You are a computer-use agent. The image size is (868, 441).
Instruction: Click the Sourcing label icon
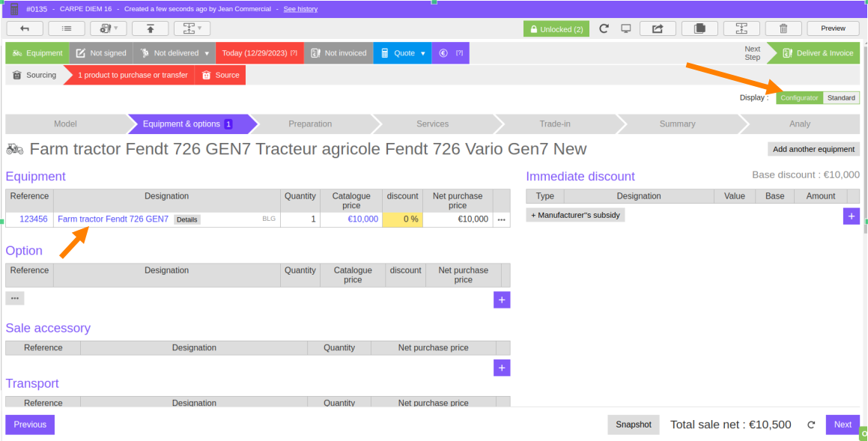pyautogui.click(x=17, y=75)
